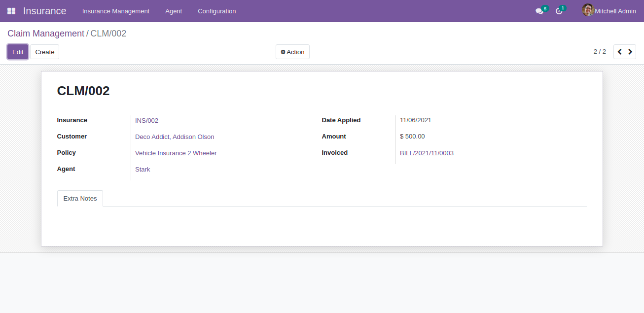Click the date applied 11/06/2021 value
This screenshot has width=644, height=313.
point(416,120)
